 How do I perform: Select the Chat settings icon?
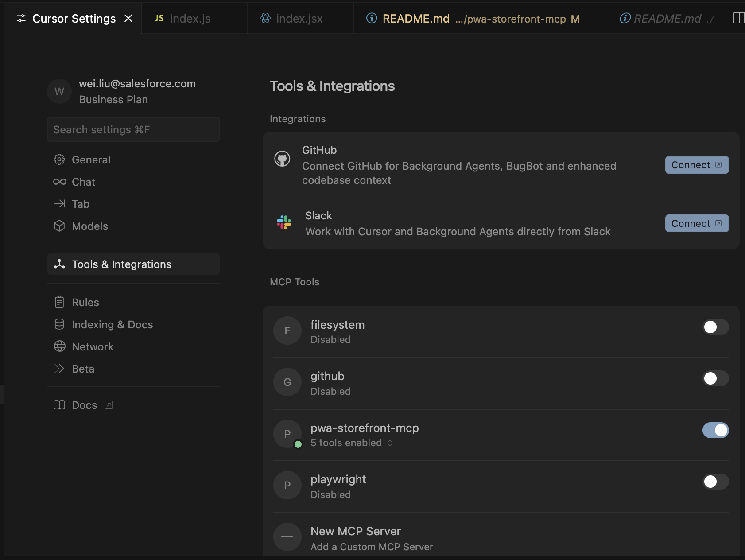[60, 182]
